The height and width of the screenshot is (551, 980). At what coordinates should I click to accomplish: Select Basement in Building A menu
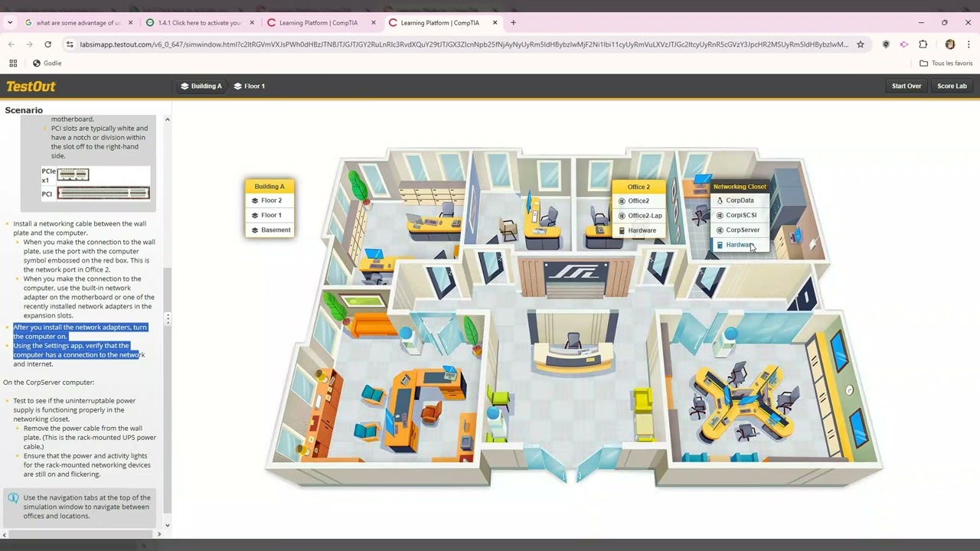(269, 230)
